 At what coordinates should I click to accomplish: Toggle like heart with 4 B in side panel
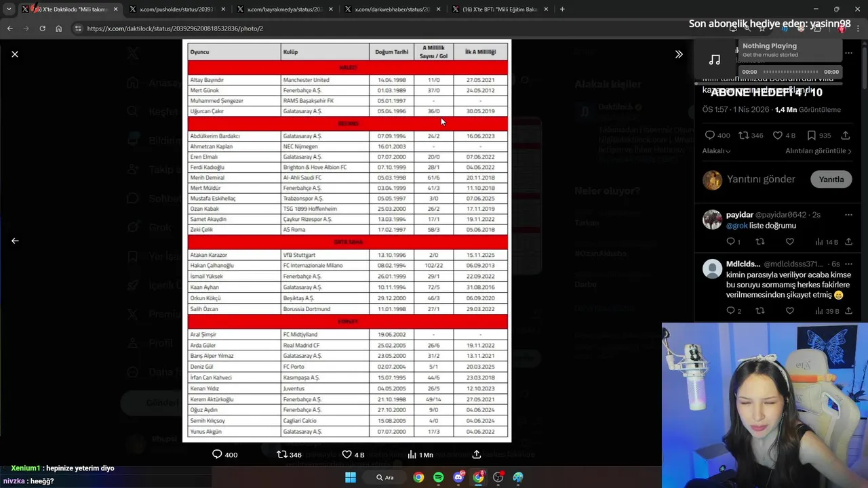click(778, 135)
